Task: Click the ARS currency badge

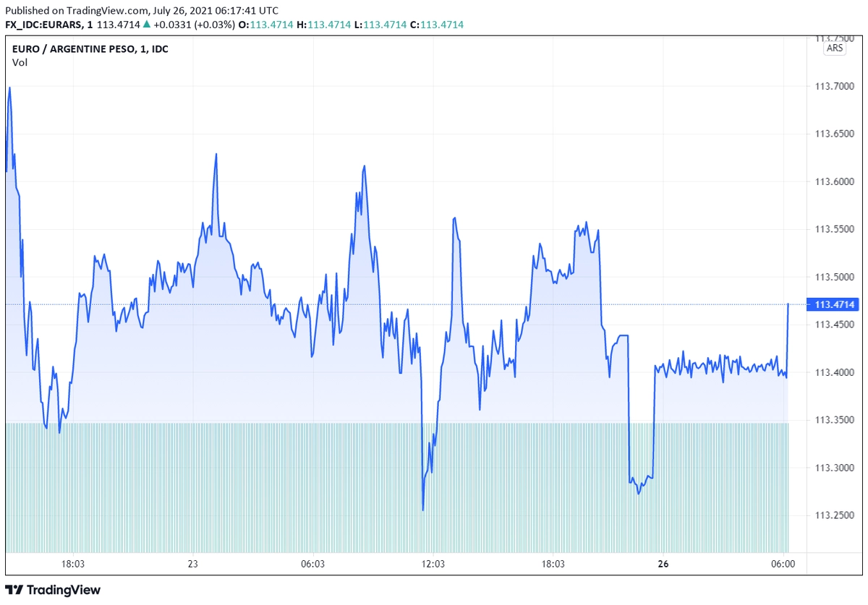Action: 835,48
